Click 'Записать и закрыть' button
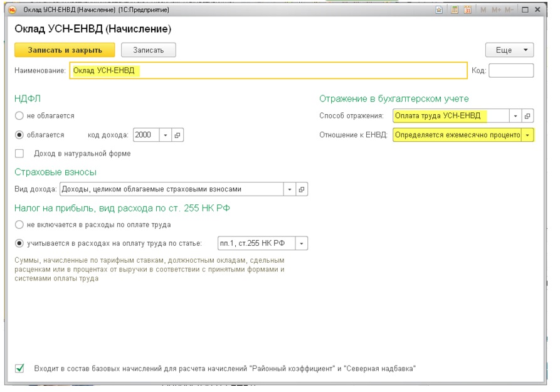 click(65, 50)
